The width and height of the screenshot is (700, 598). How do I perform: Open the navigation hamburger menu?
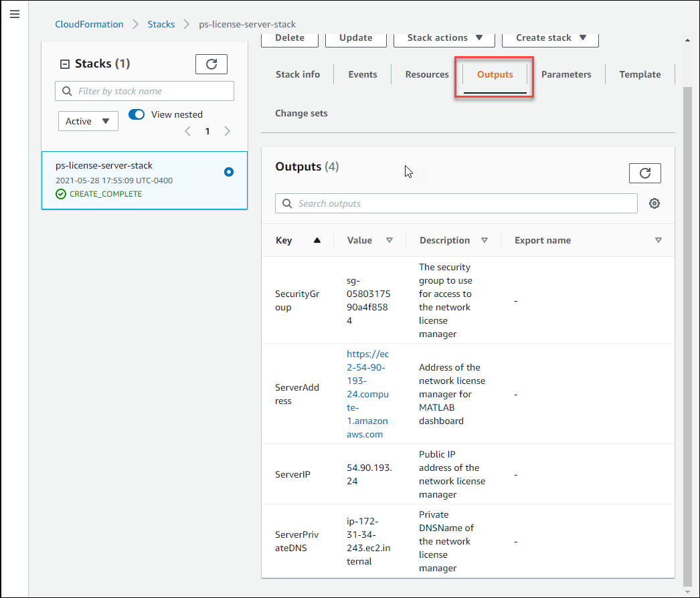(x=15, y=13)
